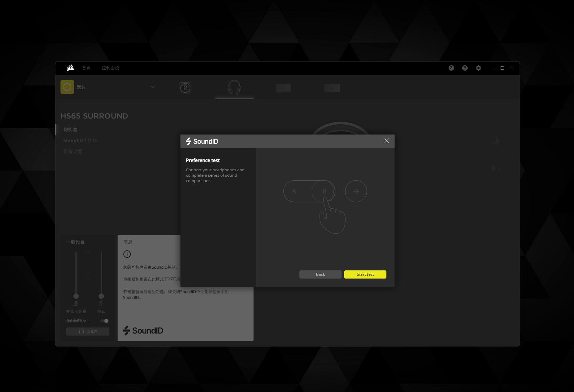Click the SoundID logo in the dialog header
This screenshot has height=392, width=574.
(x=202, y=141)
